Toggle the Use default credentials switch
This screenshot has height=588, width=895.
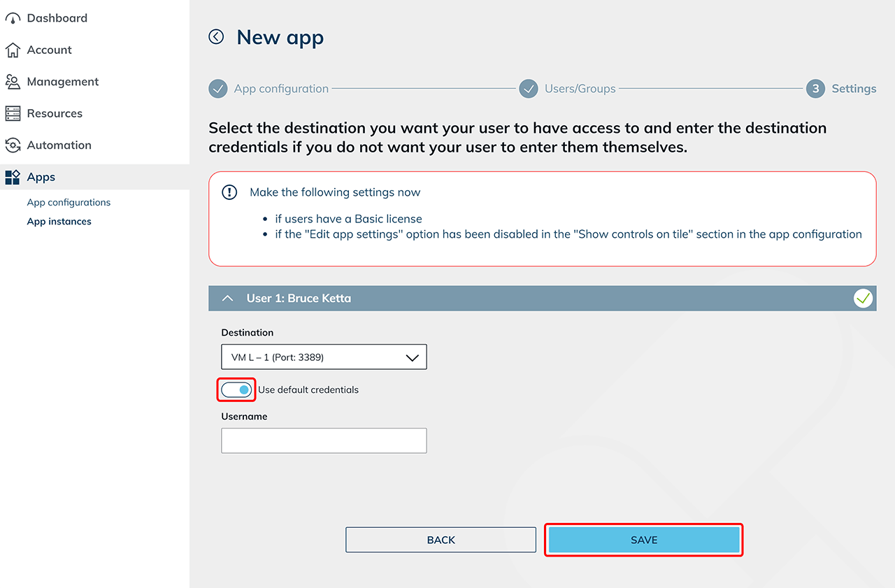pos(236,390)
